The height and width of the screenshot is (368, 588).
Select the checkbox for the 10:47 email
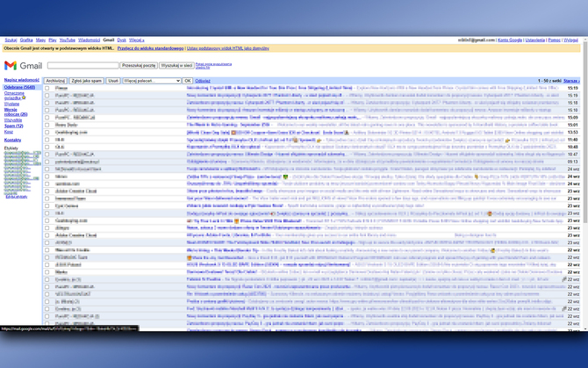click(47, 155)
